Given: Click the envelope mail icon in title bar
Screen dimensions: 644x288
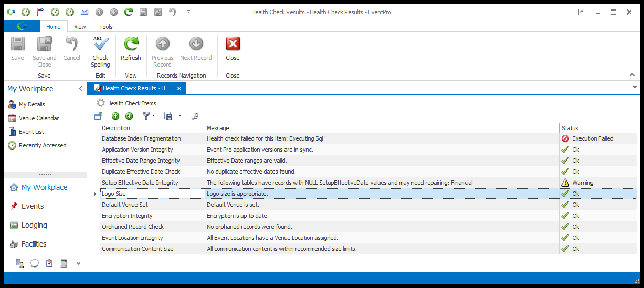Looking at the screenshot, I should click(85, 12).
